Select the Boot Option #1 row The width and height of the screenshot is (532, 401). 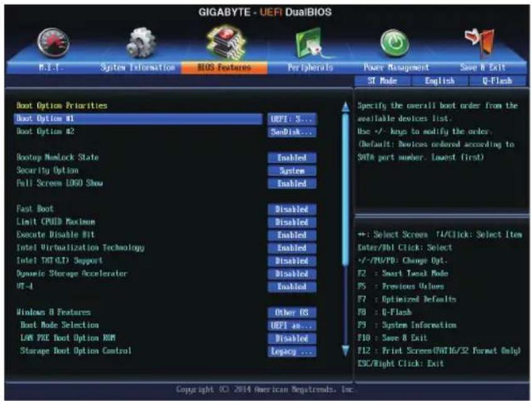click(138, 119)
